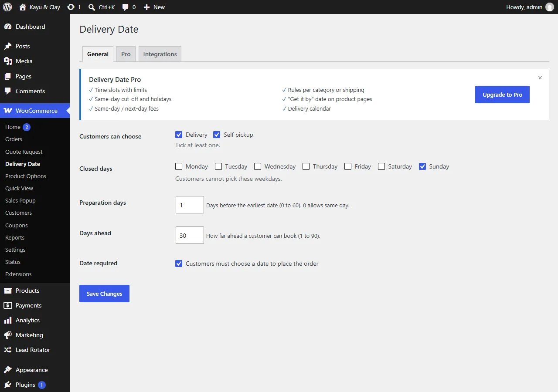Viewport: 558px width, 392px height.
Task: Click the Posts pushpin icon
Action: pos(8,46)
